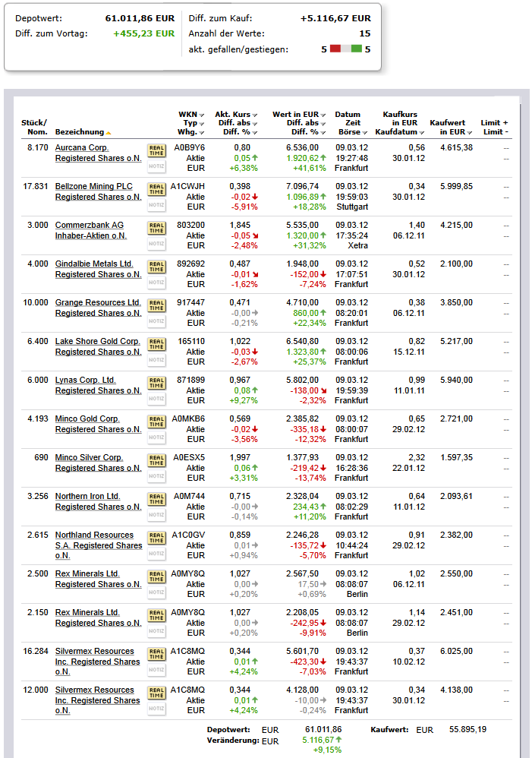The image size is (532, 758).
Task: Sort table by Whg. column
Action: 190,132
